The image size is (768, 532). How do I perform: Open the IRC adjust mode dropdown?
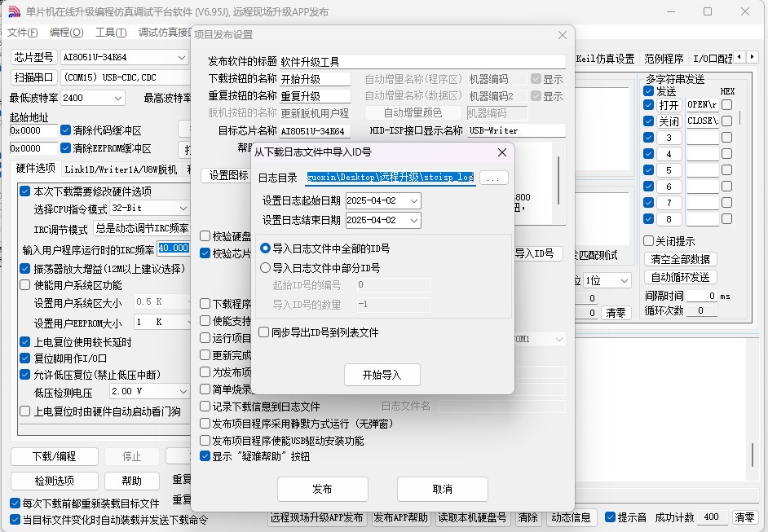tap(142, 228)
